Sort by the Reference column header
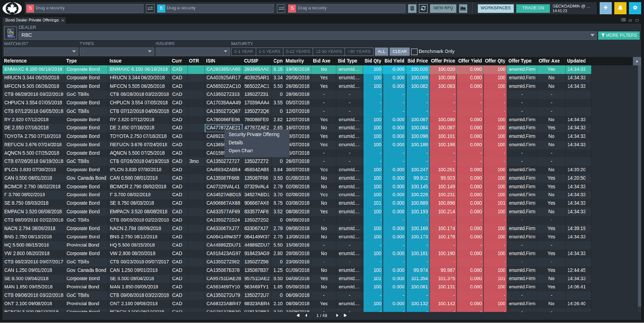The width and height of the screenshot is (644, 323). [15, 61]
